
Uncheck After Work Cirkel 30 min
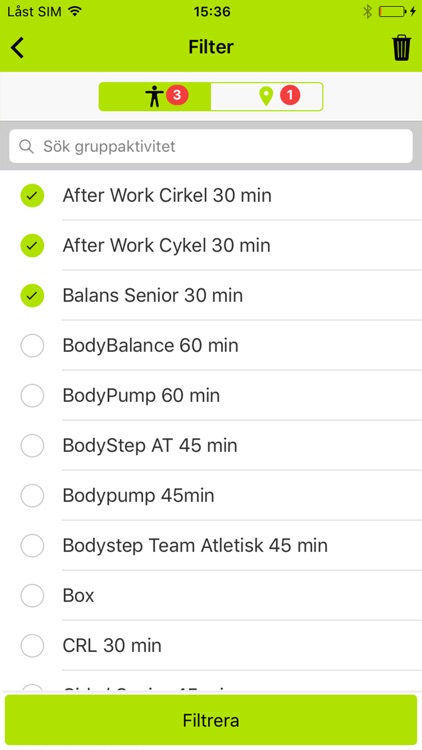[x=32, y=196]
